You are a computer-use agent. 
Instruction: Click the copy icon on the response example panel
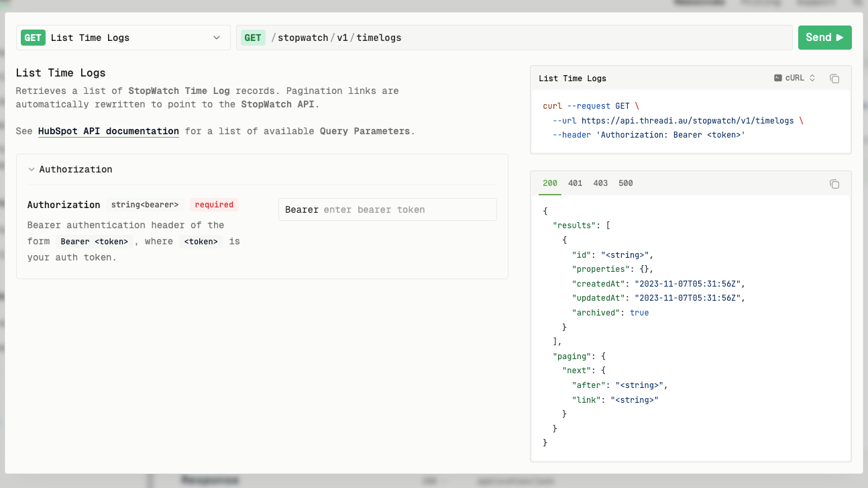click(x=834, y=183)
